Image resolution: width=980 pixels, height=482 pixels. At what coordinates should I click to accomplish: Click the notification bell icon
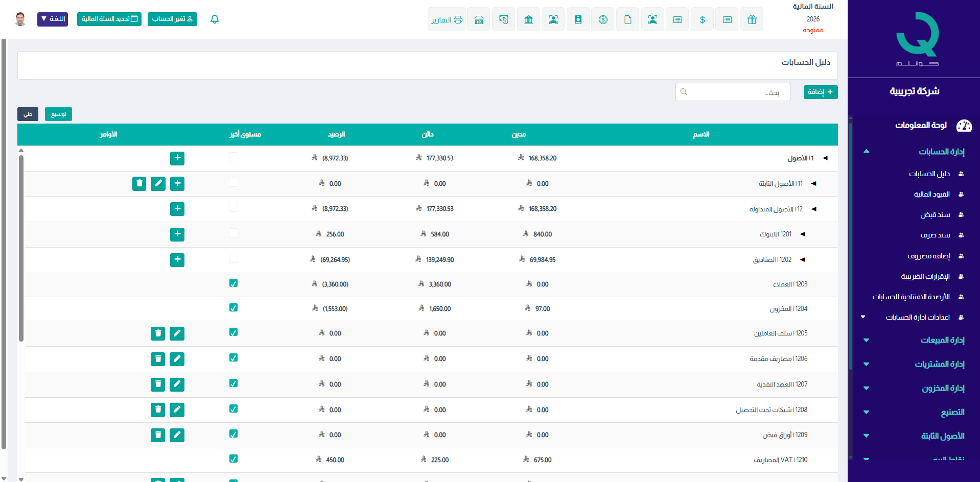point(215,19)
